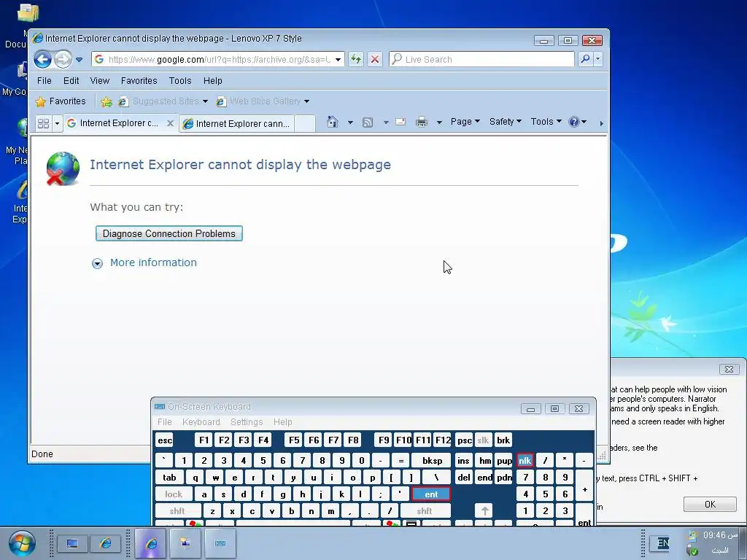Expand the More information link

click(153, 262)
